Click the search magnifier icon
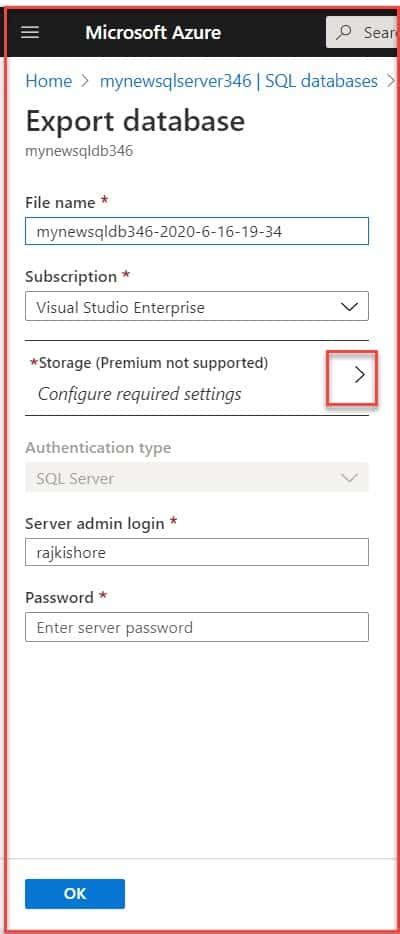Image resolution: width=400 pixels, height=934 pixels. 343,32
